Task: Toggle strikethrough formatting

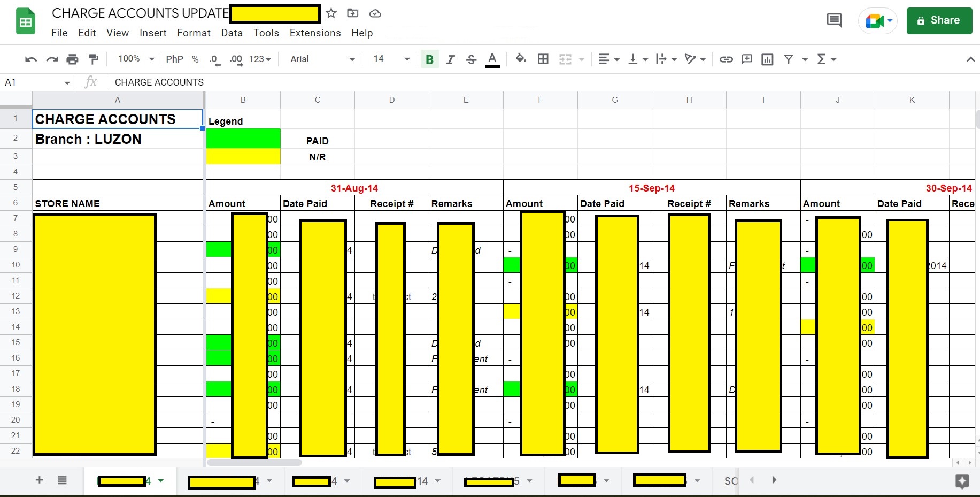Action: click(x=471, y=59)
